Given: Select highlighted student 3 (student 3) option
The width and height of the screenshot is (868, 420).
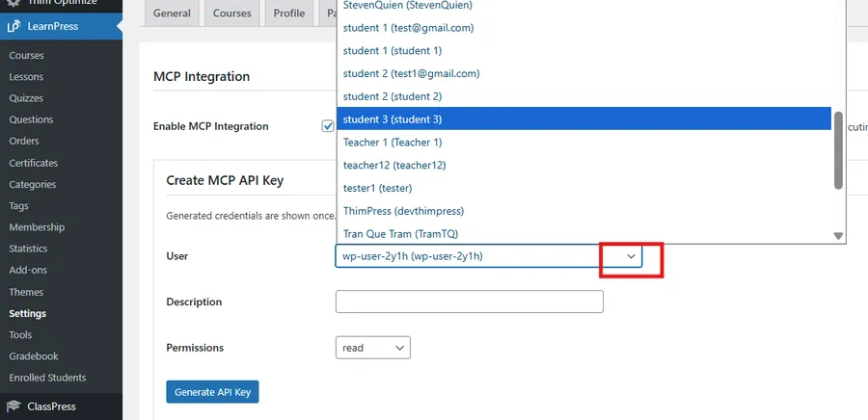Looking at the screenshot, I should click(584, 118).
